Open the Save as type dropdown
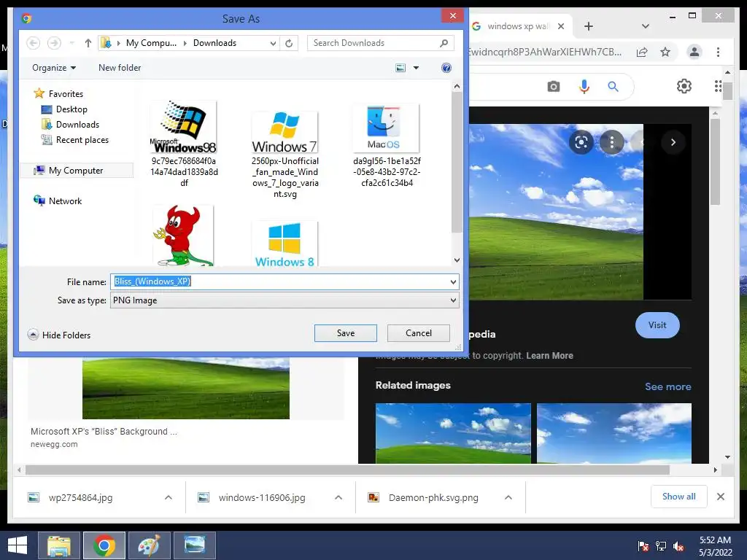 [285, 300]
